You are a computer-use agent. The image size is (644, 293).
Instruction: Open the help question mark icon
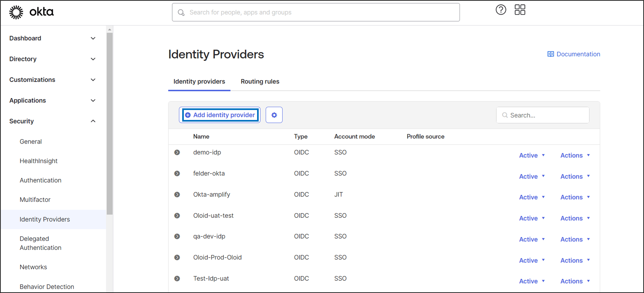[x=501, y=10]
